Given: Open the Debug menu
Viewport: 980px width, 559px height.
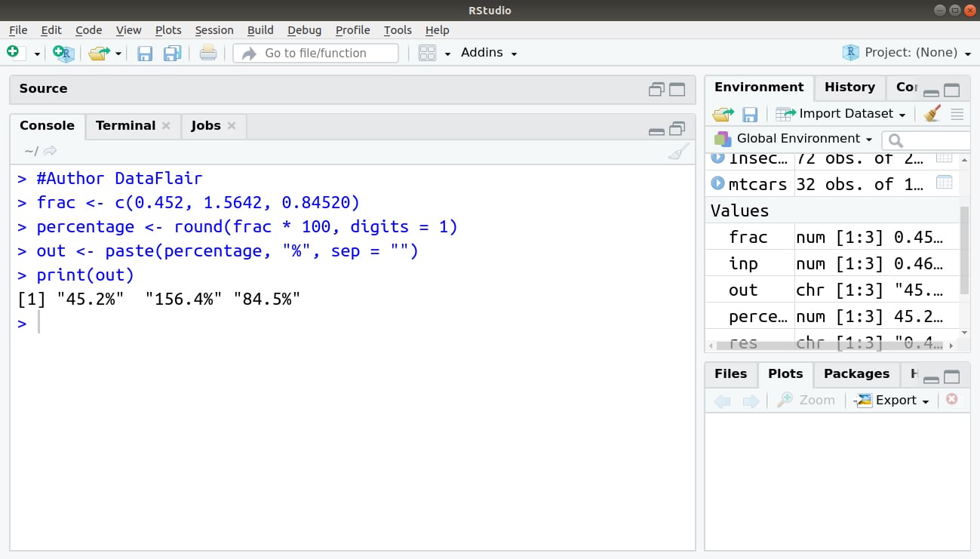Looking at the screenshot, I should [304, 30].
